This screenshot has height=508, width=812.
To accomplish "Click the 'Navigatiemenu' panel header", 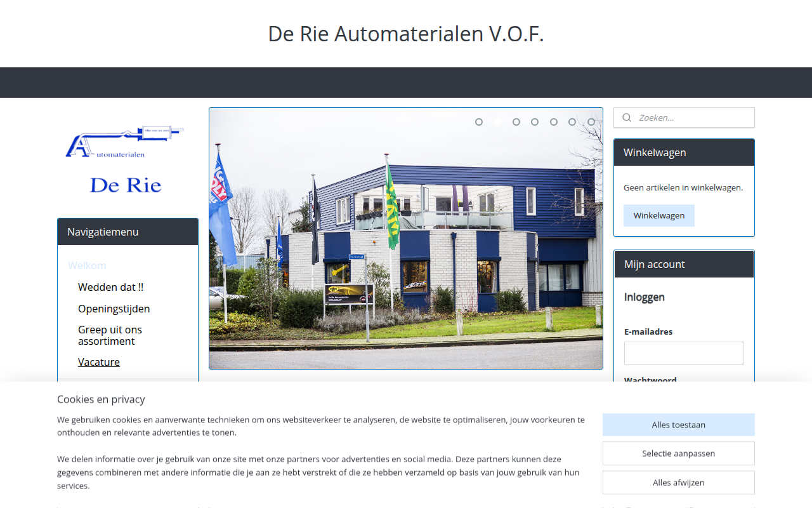I will pos(128,232).
